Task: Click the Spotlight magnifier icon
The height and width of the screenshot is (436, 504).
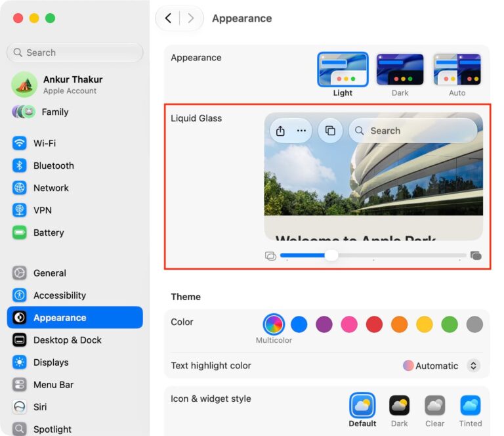Action: (x=19, y=429)
